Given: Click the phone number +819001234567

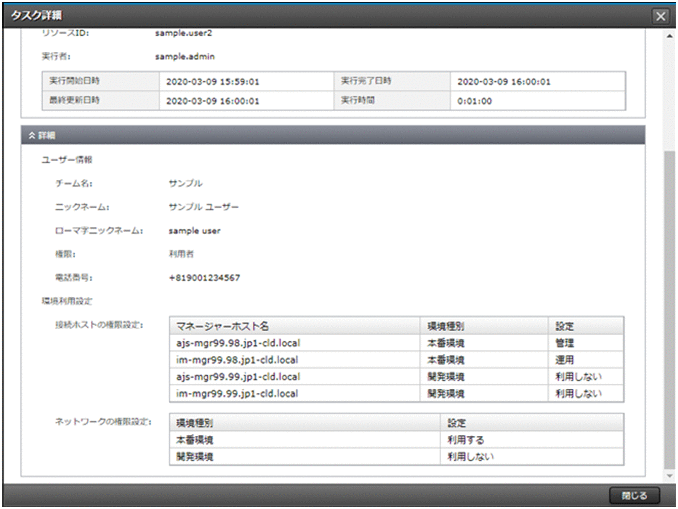Looking at the screenshot, I should pos(204,277).
